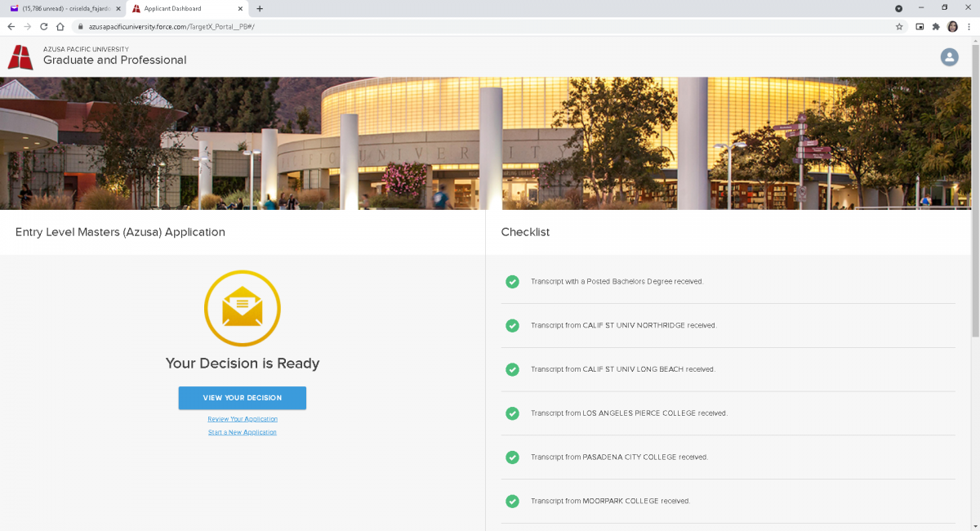Click the yellow envelope decision icon
This screenshot has width=980, height=531.
tap(243, 309)
